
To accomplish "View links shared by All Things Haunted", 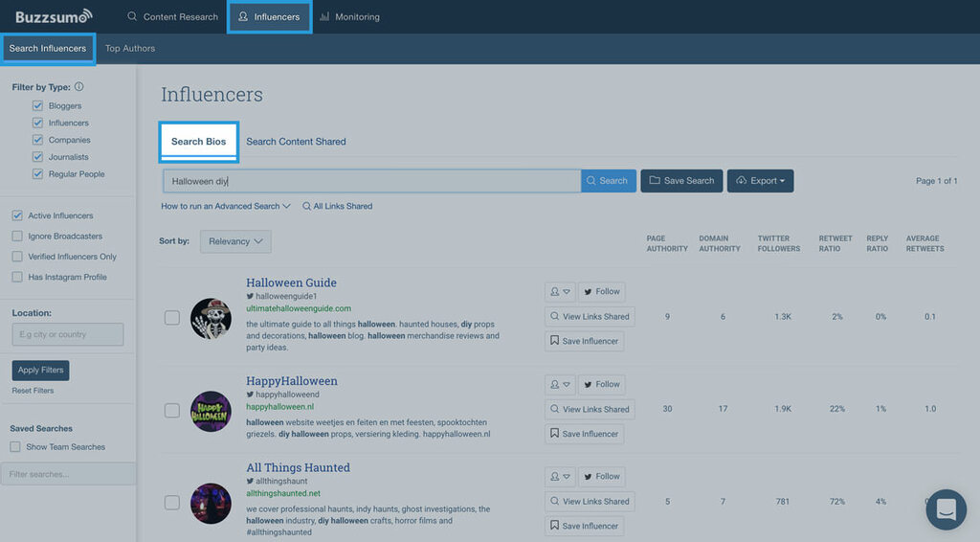I will pyautogui.click(x=588, y=501).
